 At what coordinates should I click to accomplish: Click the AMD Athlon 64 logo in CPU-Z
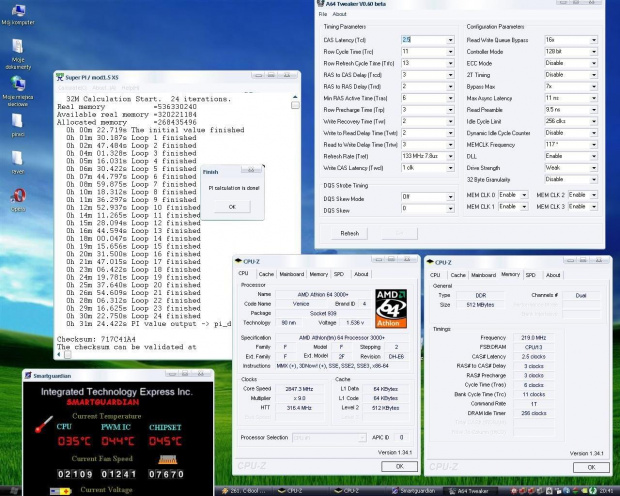[391, 308]
